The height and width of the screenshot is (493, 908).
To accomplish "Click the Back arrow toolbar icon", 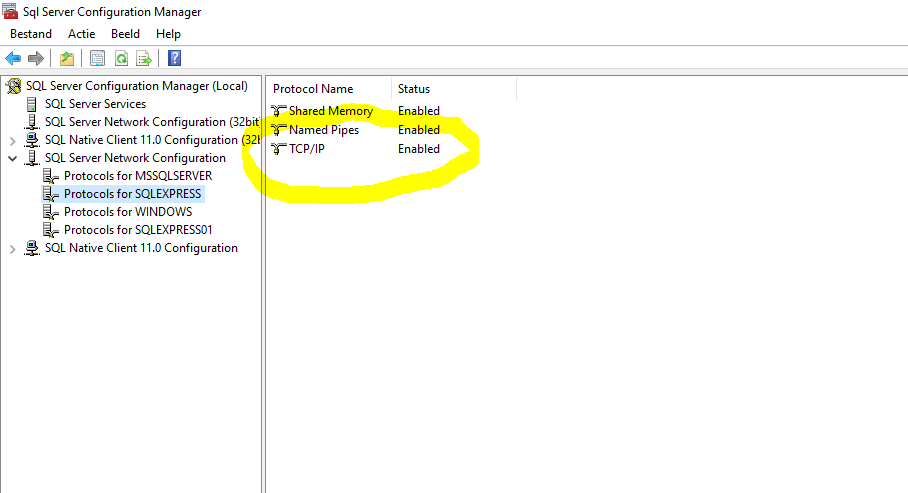I will pyautogui.click(x=13, y=58).
